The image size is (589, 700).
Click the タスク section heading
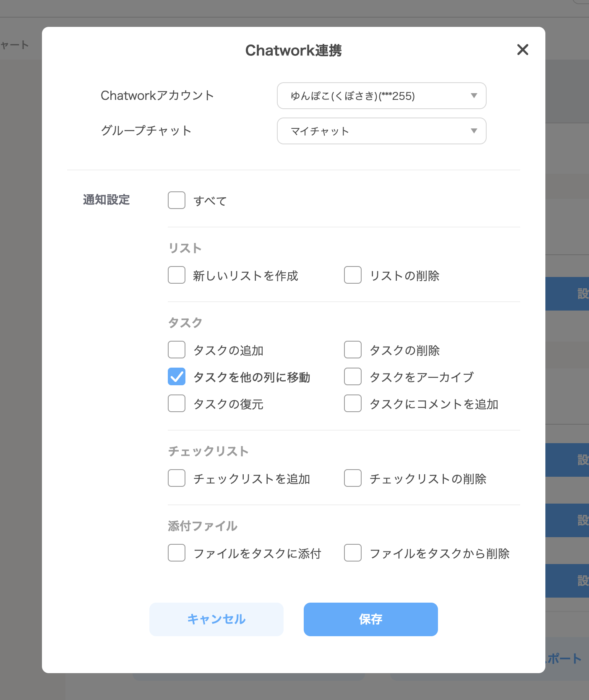(185, 323)
